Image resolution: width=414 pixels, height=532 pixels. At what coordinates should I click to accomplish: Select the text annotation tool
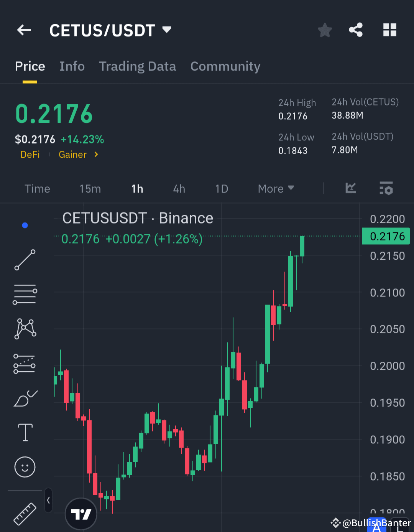click(25, 432)
